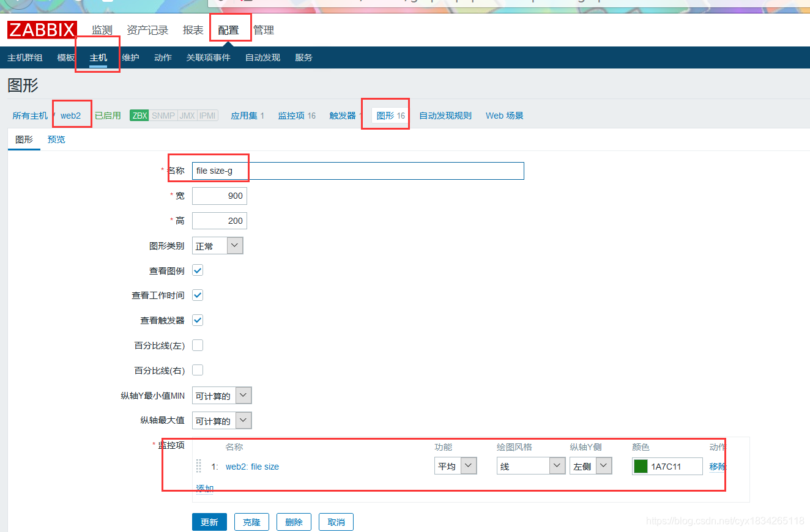Toggle the 查看图例 checkbox
810x532 pixels.
click(198, 270)
